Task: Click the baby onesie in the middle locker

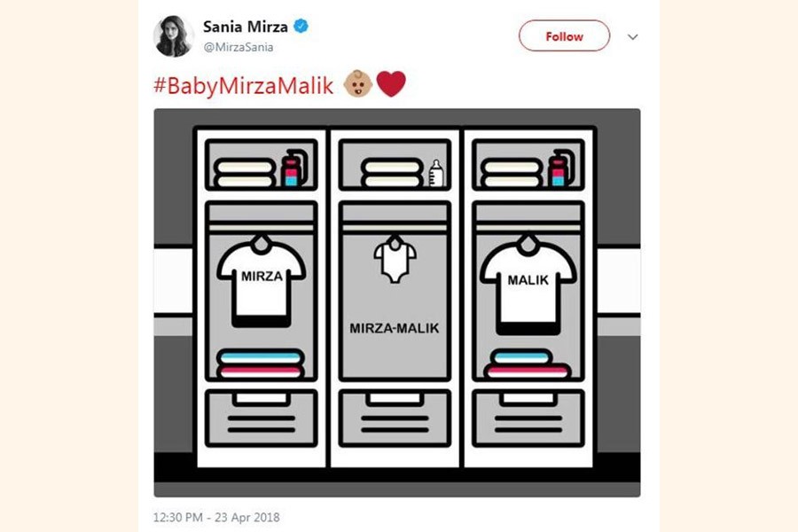Action: coord(395,259)
